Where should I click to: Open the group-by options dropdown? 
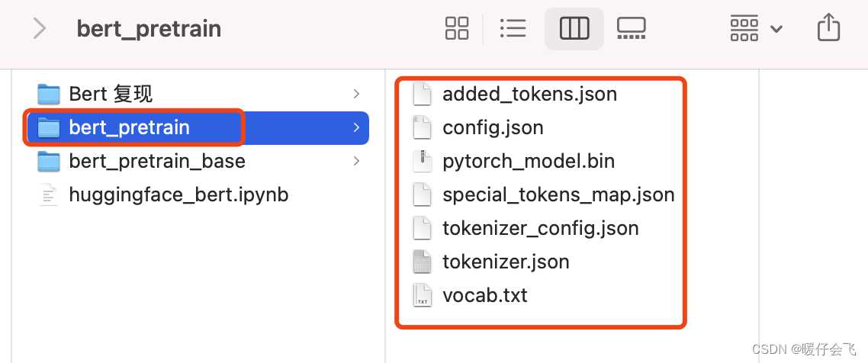coord(756,29)
